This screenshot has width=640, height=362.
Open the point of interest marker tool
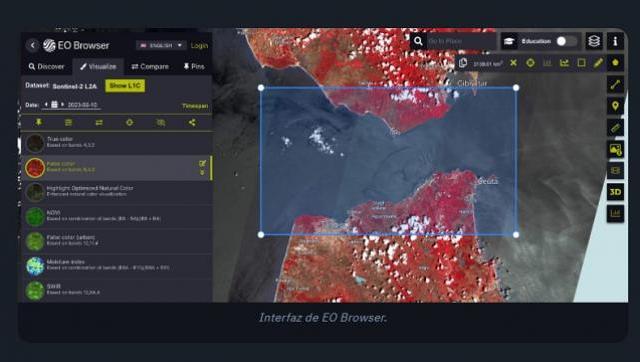pos(616,106)
